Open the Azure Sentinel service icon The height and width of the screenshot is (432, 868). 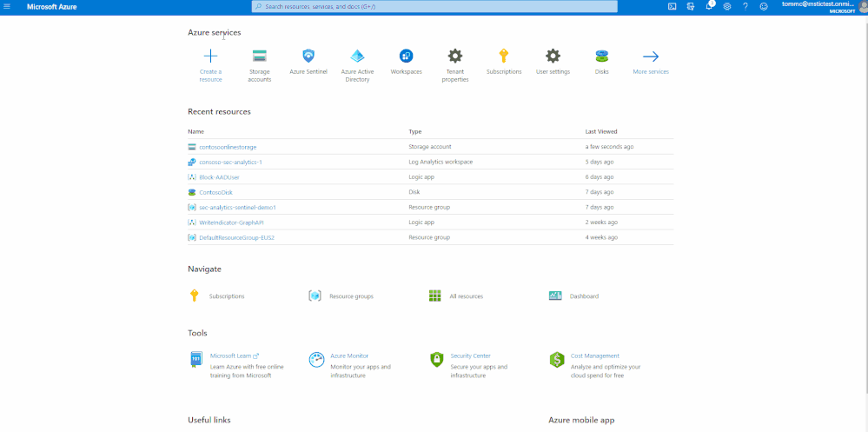(x=308, y=56)
